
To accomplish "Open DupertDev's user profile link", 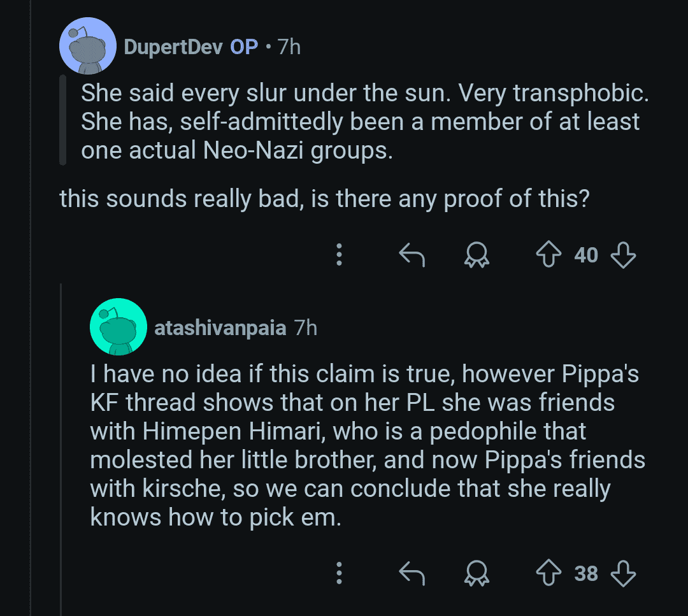I will 173,47.
